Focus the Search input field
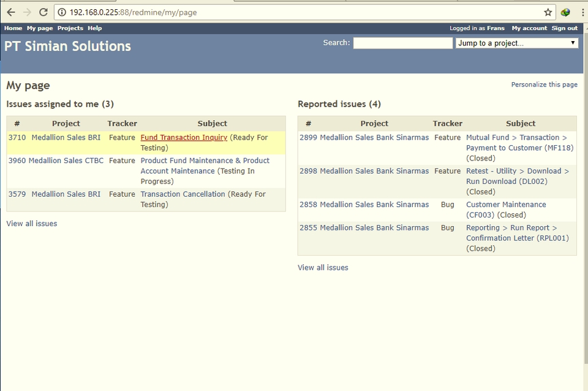Screen dimensions: 588x391 point(403,43)
